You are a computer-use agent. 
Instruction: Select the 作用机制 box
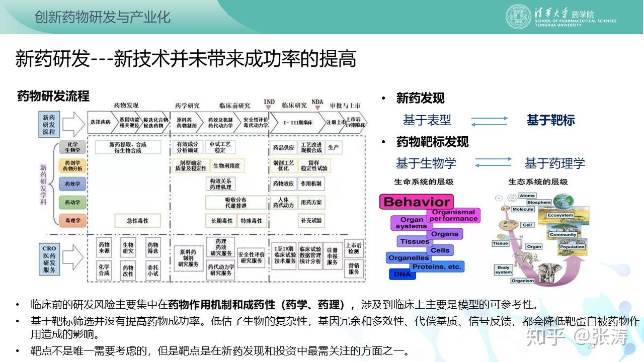(x=311, y=184)
